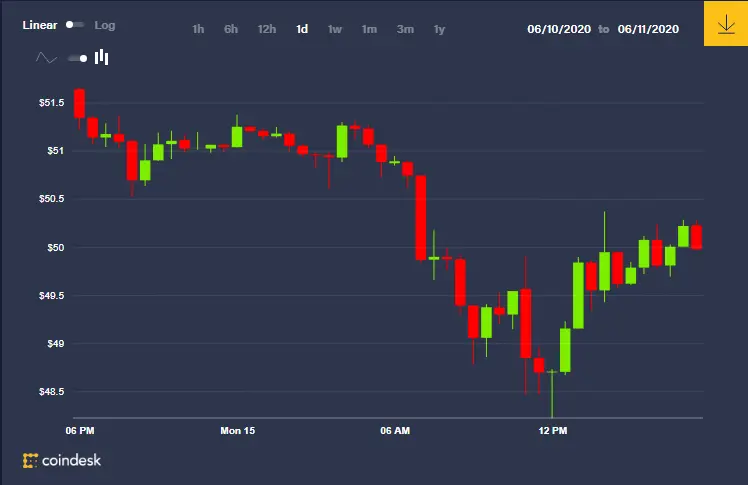The height and width of the screenshot is (485, 748).
Task: Click the $50 price axis label
Action: point(55,248)
